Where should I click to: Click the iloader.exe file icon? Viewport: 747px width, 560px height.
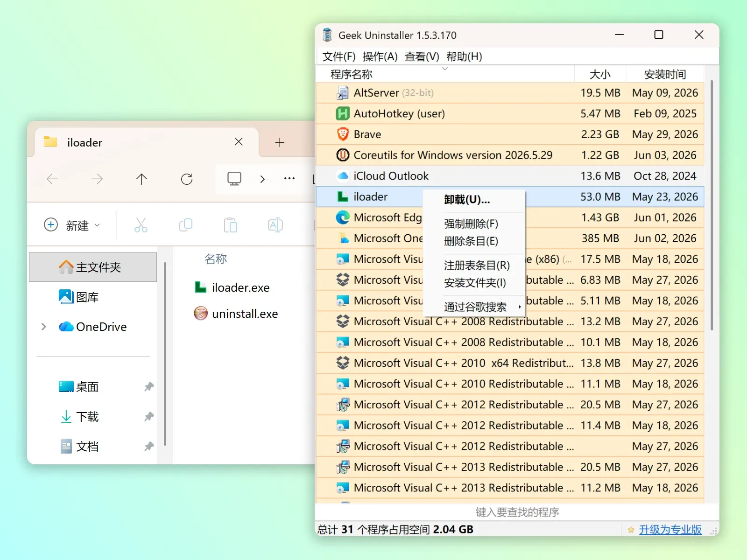(x=201, y=287)
